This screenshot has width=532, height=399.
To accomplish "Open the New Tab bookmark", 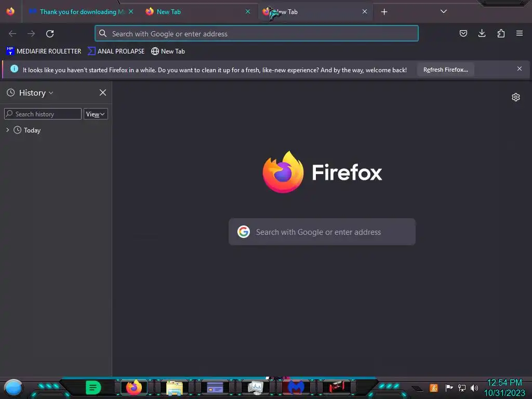I will [x=168, y=51].
